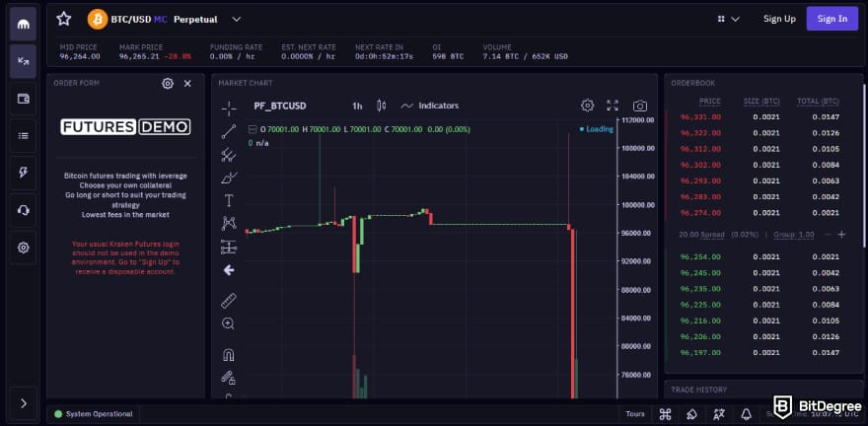
Task: Click the 112000.00 price axis label
Action: (x=638, y=120)
